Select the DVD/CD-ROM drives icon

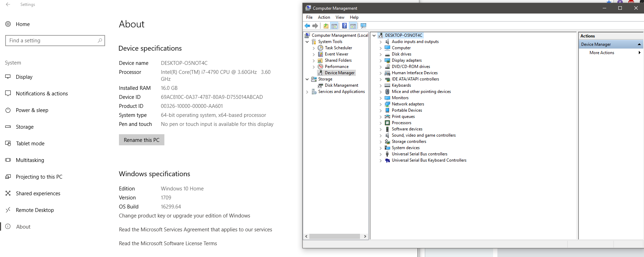(387, 67)
